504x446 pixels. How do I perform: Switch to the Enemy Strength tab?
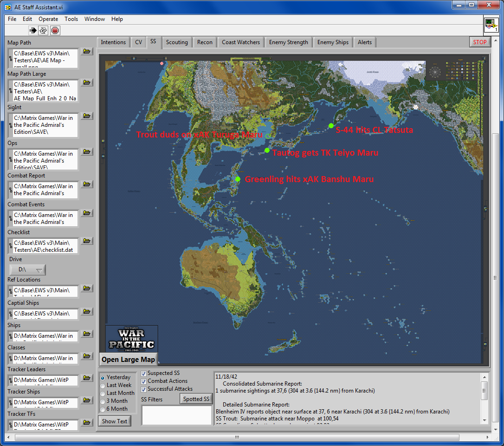click(288, 42)
